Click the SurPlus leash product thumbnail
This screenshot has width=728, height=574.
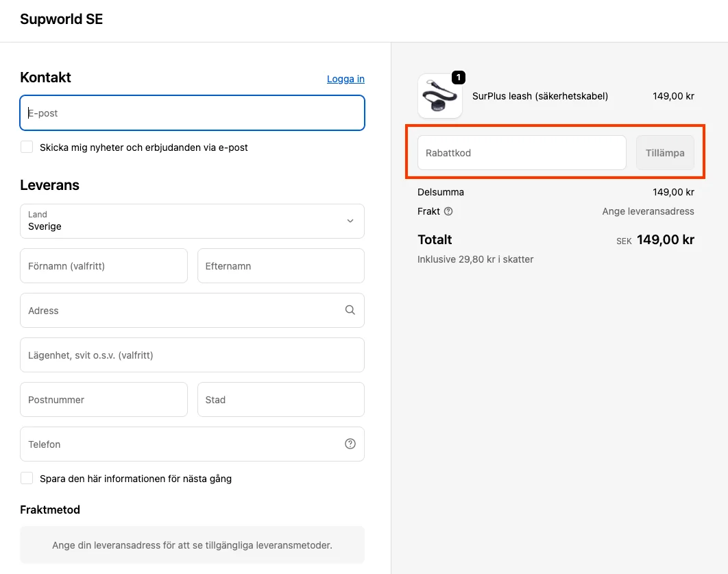(439, 97)
